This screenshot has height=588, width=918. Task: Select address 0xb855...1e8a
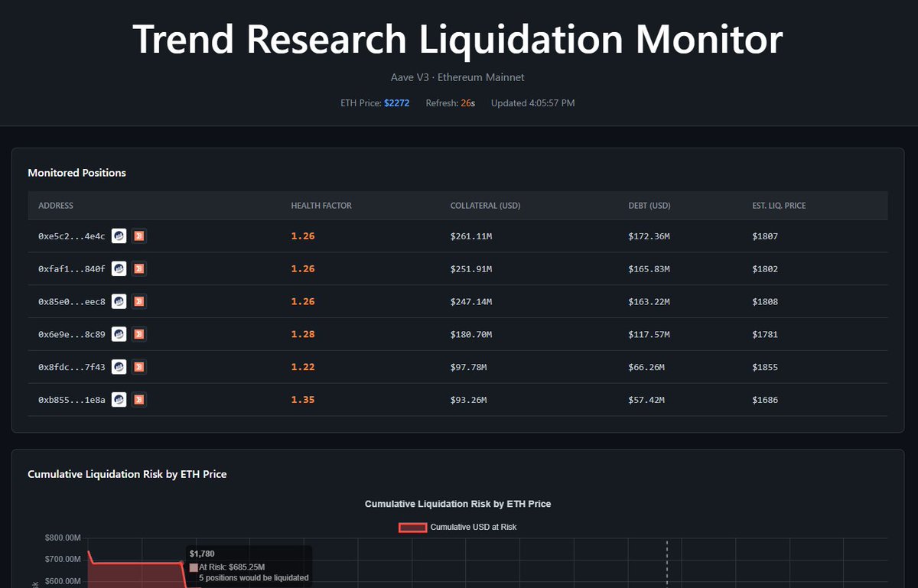coord(72,400)
